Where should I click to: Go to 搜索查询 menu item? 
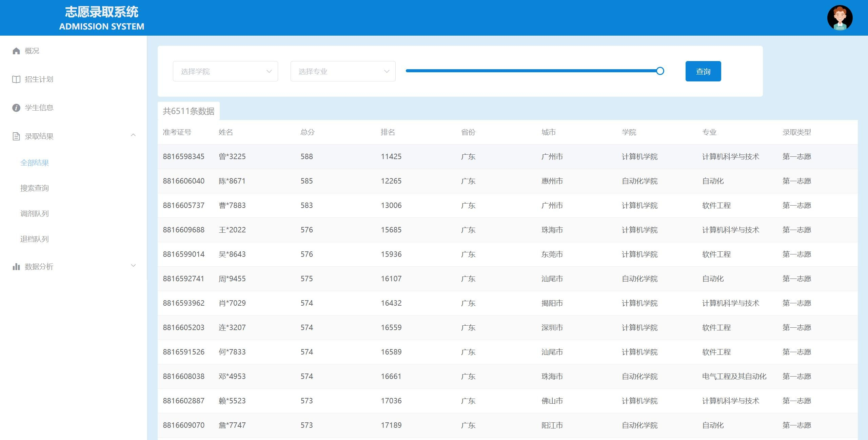[x=35, y=188]
